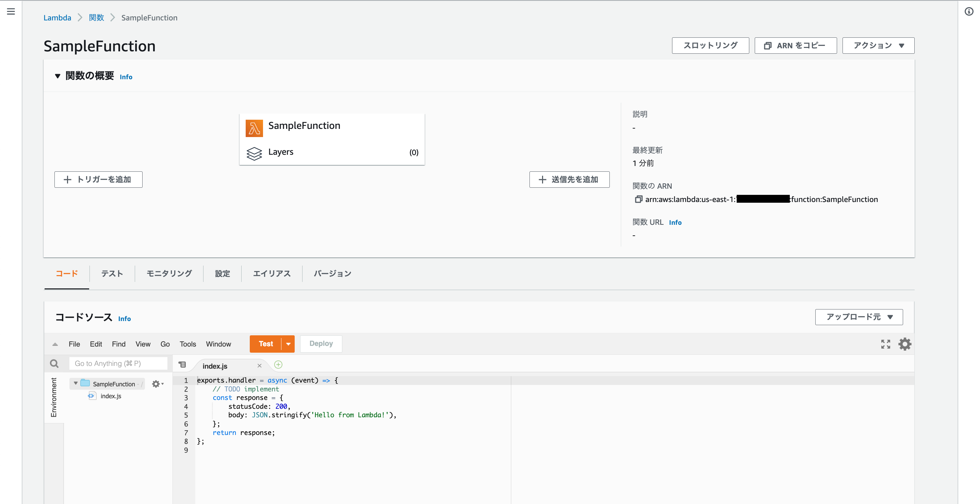This screenshot has width=980, height=504.
Task: Select the index.js file in the tree
Action: pyautogui.click(x=111, y=396)
